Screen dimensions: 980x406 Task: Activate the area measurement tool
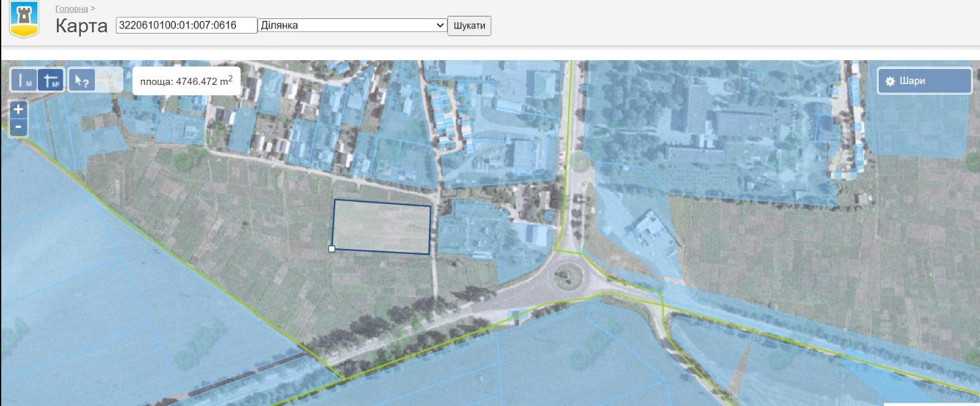click(51, 80)
